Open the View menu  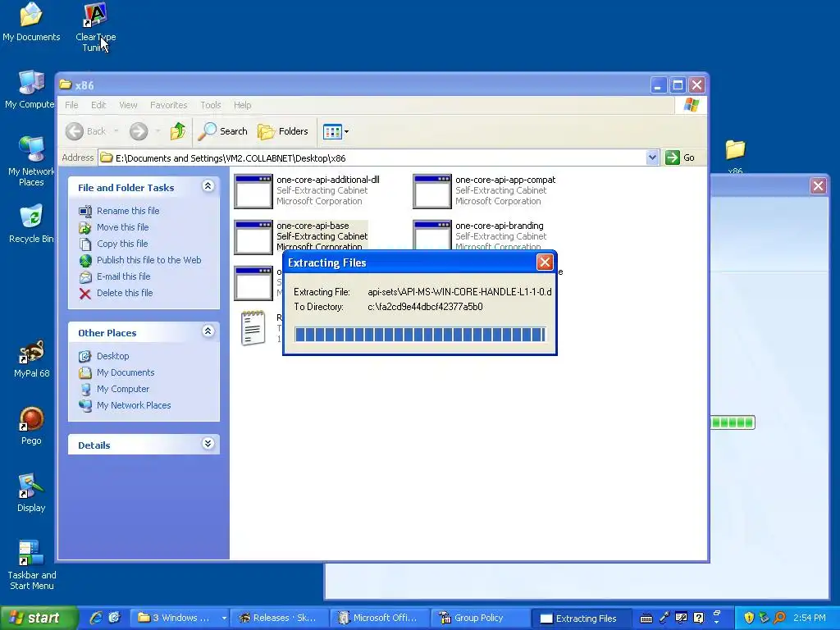click(x=128, y=105)
